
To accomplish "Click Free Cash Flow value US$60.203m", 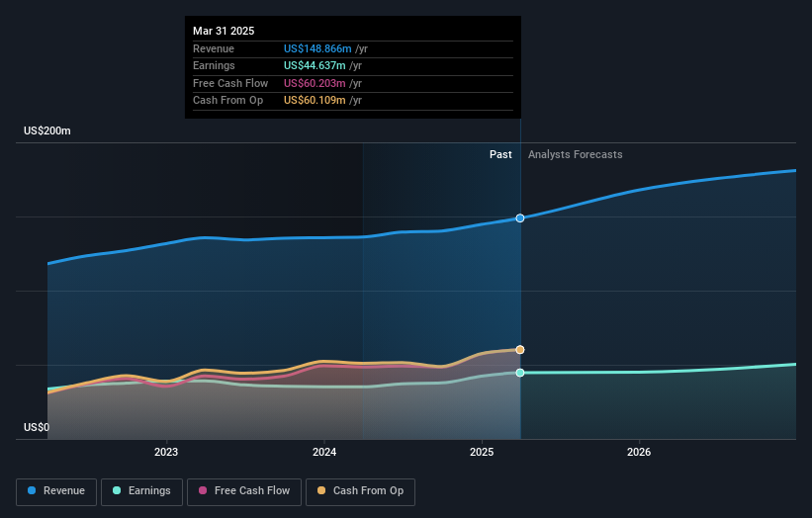I will point(315,83).
